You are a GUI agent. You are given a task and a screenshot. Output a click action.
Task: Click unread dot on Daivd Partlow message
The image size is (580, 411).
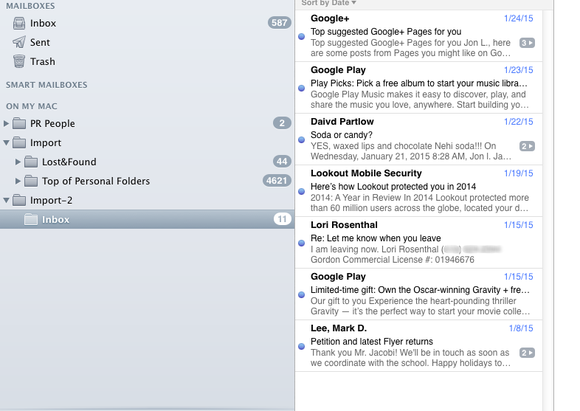[x=301, y=140]
